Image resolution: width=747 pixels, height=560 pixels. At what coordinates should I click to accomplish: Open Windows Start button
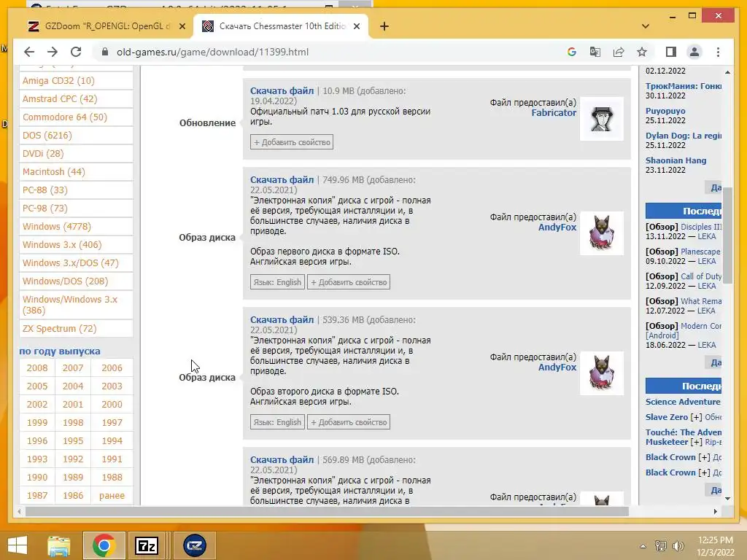point(18,545)
